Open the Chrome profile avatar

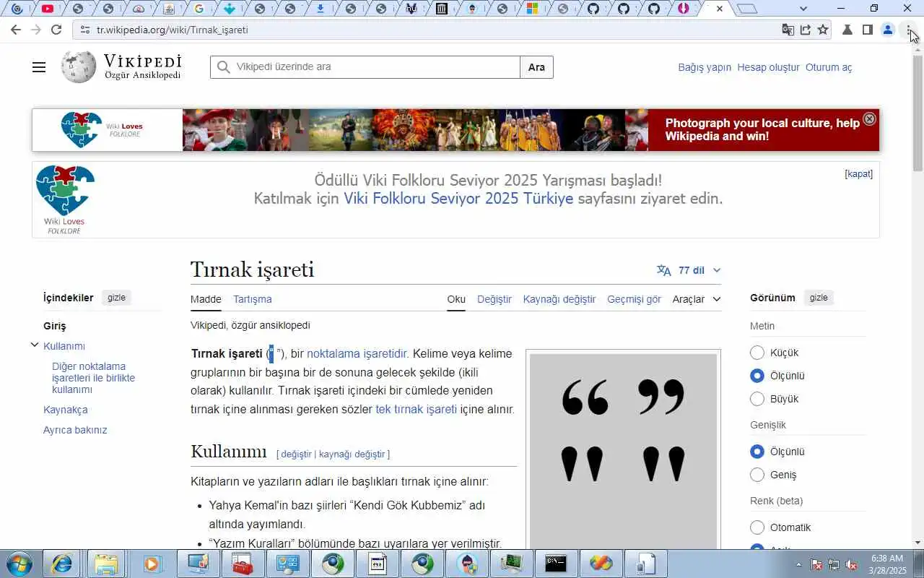pos(888,30)
